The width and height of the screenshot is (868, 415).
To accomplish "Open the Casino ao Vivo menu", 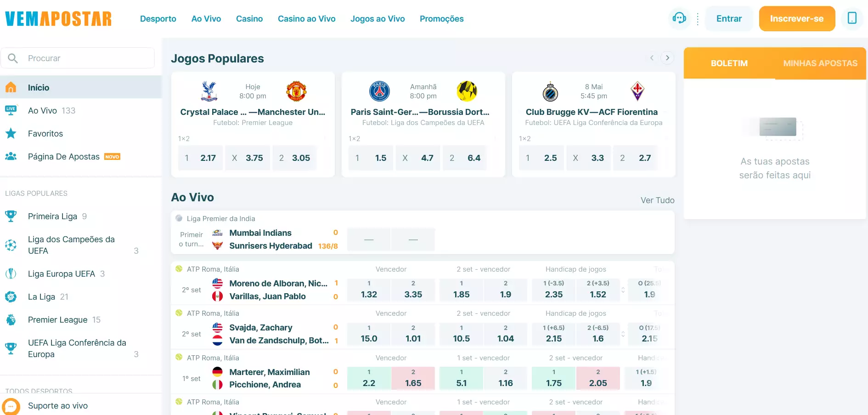I will click(x=306, y=19).
